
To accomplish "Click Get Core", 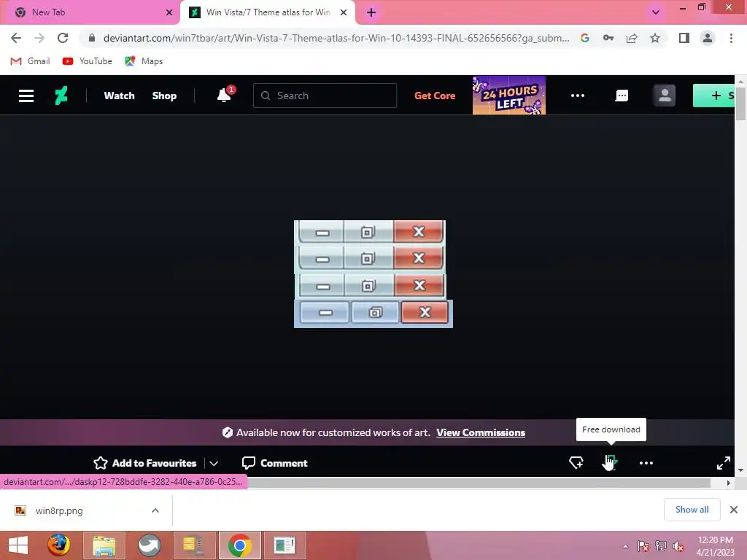I will [x=435, y=96].
